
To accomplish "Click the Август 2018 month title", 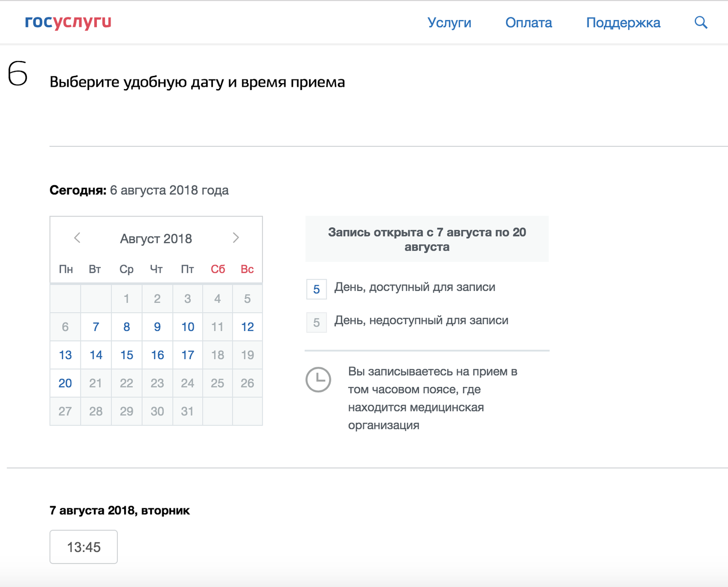I will [156, 239].
